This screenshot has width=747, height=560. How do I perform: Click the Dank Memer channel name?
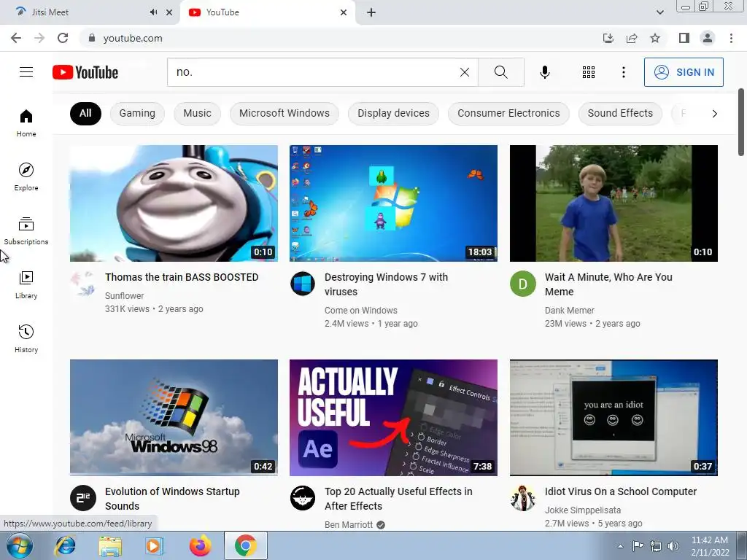coord(569,311)
